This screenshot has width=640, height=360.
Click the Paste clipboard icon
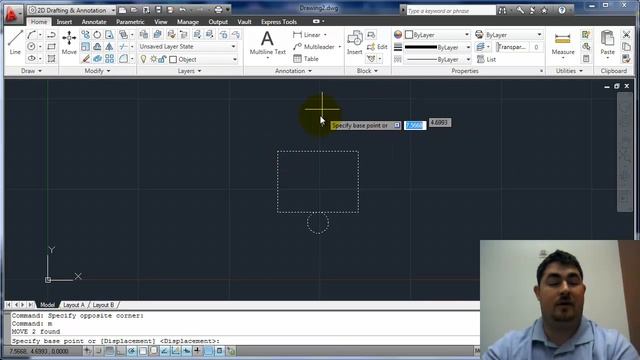tap(607, 42)
